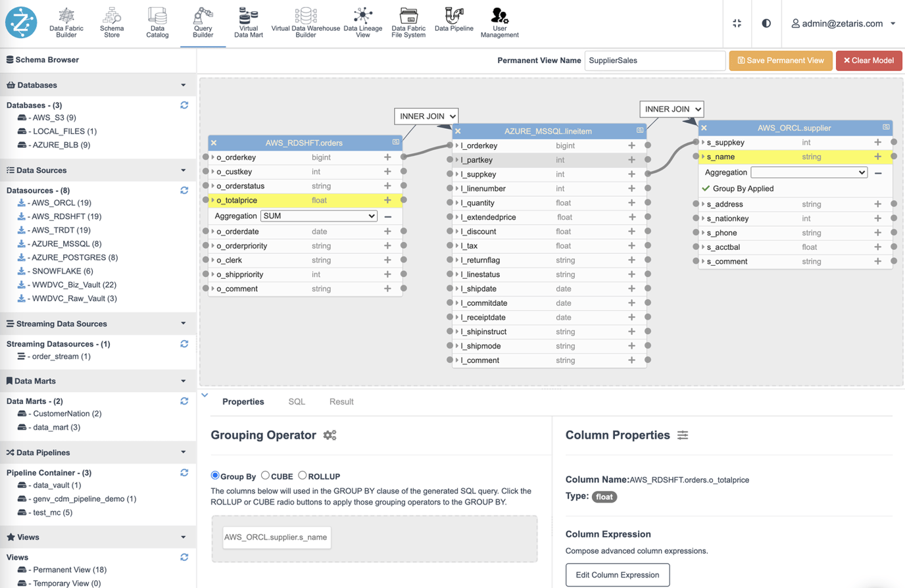The width and height of the screenshot is (905, 588).
Task: Refresh the Pipeline Container list
Action: click(184, 473)
